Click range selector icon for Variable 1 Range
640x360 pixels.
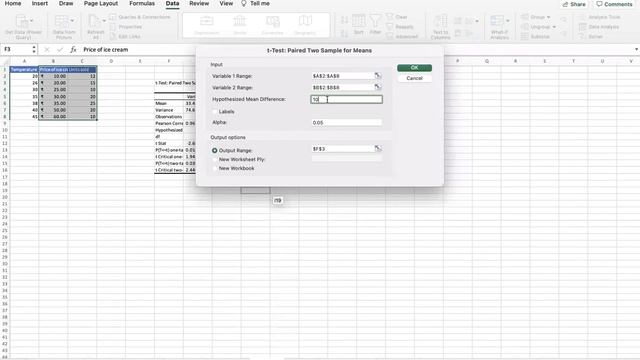click(x=378, y=76)
